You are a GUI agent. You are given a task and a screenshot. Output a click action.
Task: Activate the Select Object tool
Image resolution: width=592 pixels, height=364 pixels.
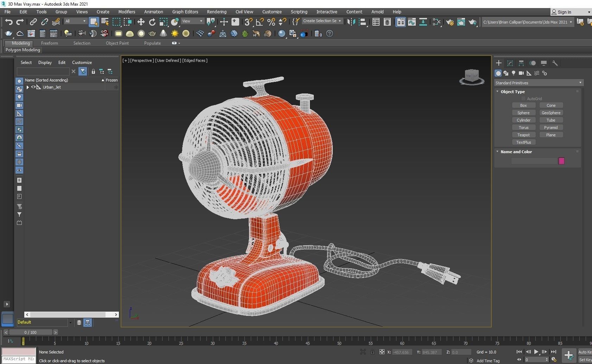coord(94,22)
